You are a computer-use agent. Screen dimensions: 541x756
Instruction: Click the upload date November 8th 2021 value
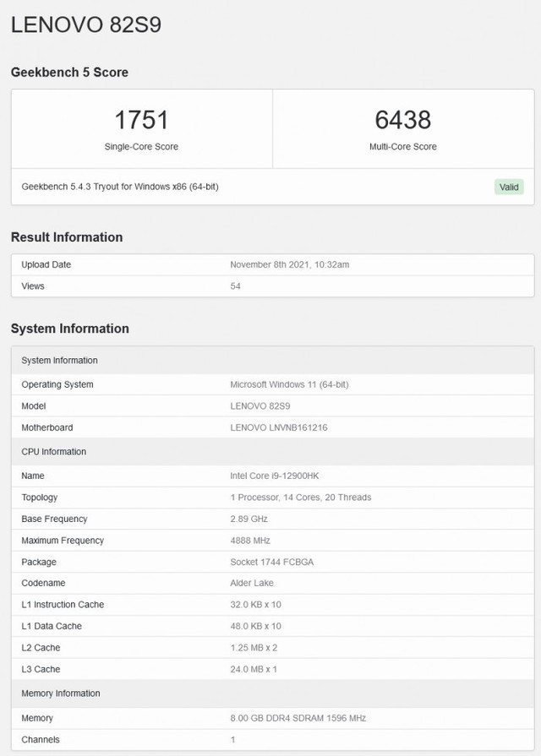click(x=289, y=264)
